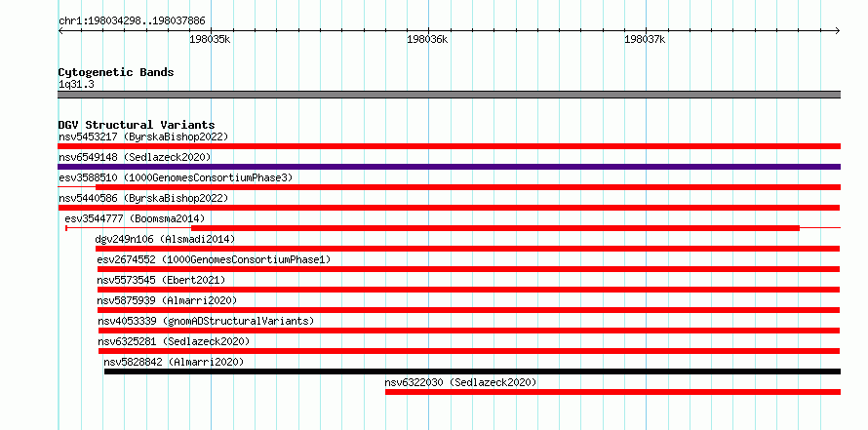Click the 1q31.3 band label
This screenshot has width=868, height=430.
(76, 84)
